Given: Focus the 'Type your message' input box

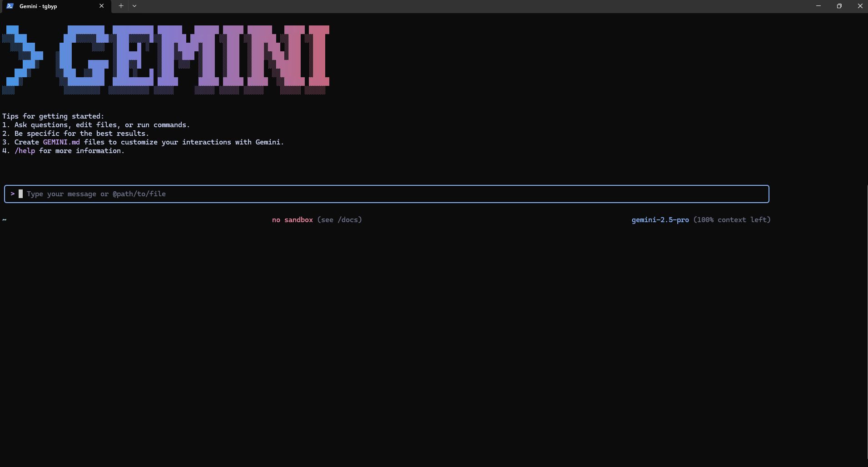Looking at the screenshot, I should click(387, 194).
